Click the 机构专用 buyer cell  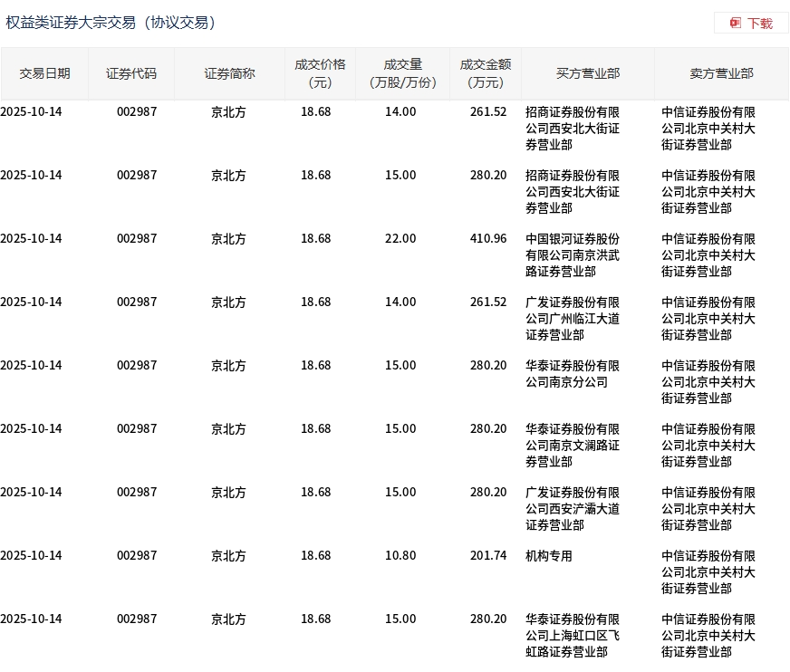tap(549, 556)
